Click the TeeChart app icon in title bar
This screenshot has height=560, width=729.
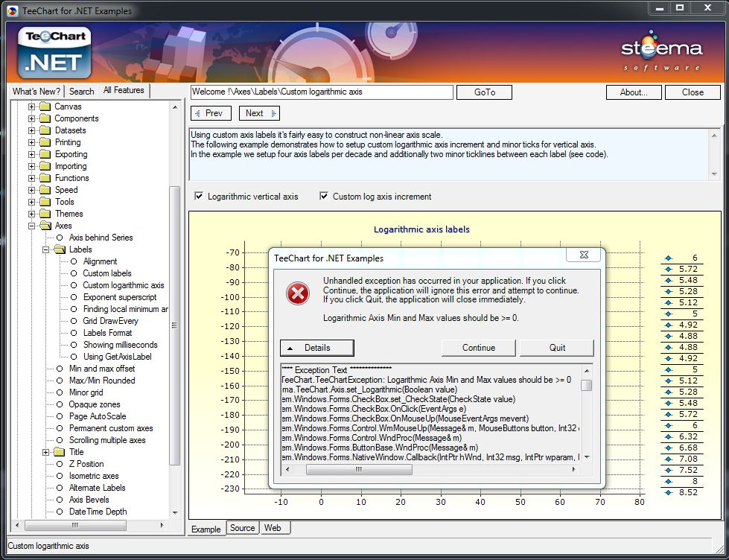[x=12, y=10]
